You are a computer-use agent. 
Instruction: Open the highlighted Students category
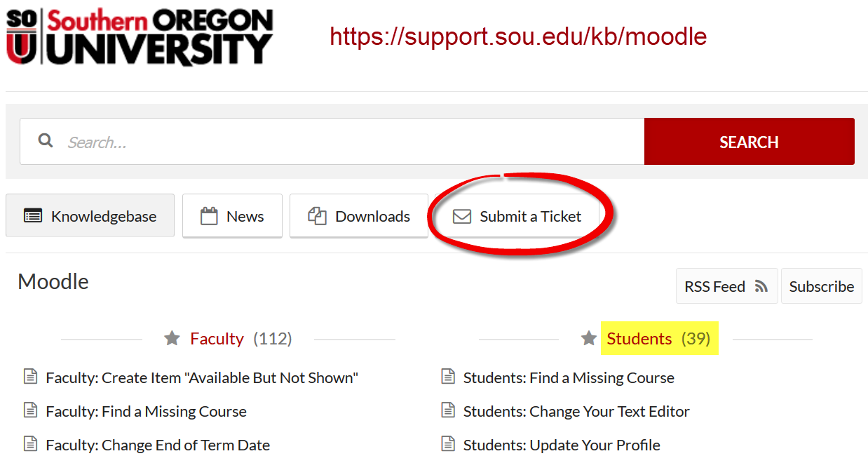[639, 338]
